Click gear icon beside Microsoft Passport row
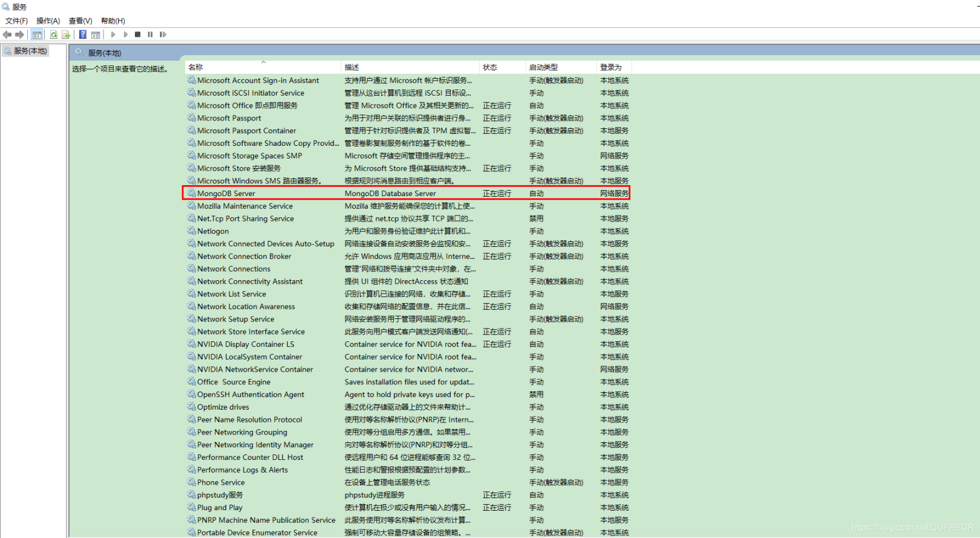This screenshot has height=538, width=980. pos(192,118)
